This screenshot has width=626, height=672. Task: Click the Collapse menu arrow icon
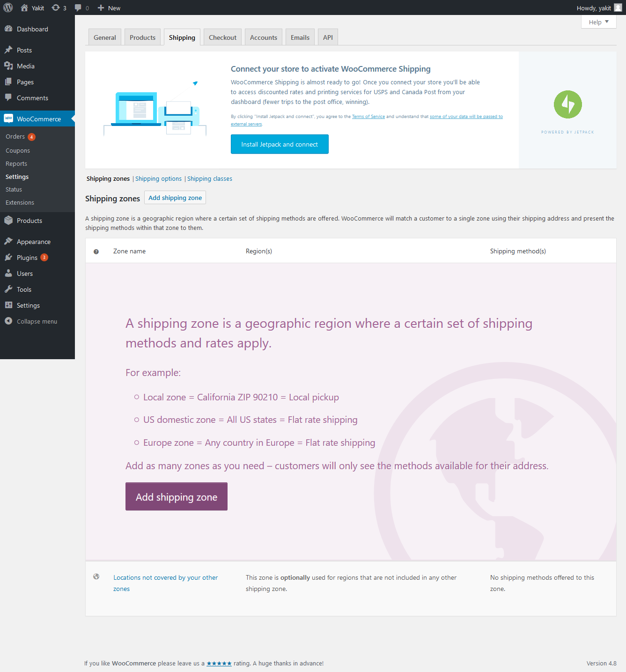coord(8,321)
